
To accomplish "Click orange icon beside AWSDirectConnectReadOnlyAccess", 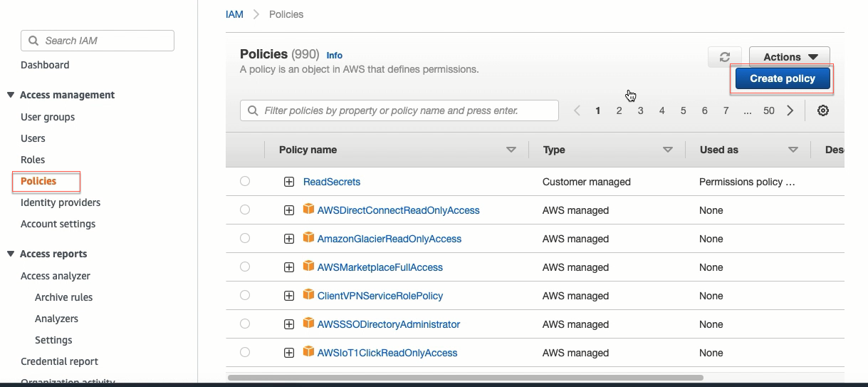I will pos(308,209).
